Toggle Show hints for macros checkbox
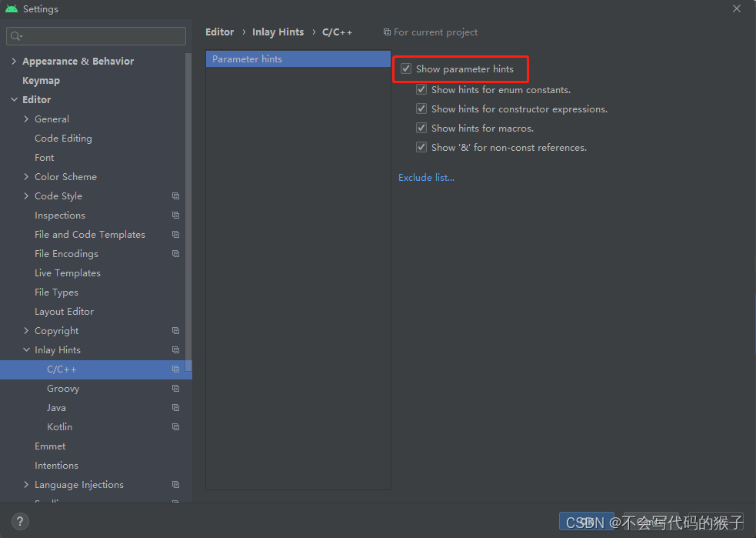This screenshot has width=756, height=538. (x=421, y=128)
